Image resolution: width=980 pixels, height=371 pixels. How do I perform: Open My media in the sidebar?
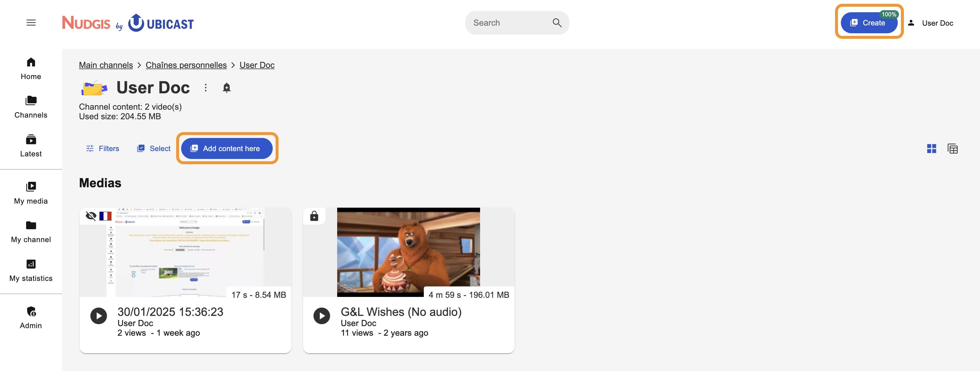31,193
